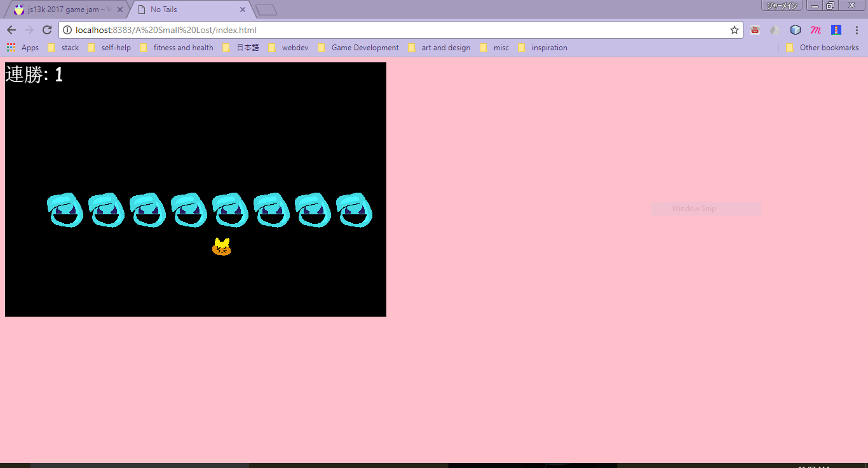
Task: Open the webdev bookmarks folder
Action: pyautogui.click(x=288, y=48)
